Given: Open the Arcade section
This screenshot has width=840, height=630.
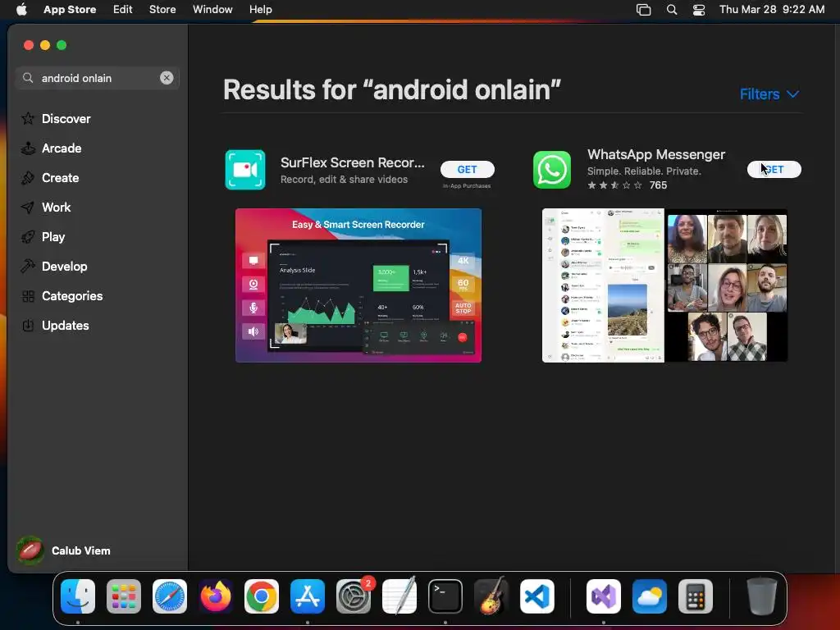Looking at the screenshot, I should (x=52, y=148).
